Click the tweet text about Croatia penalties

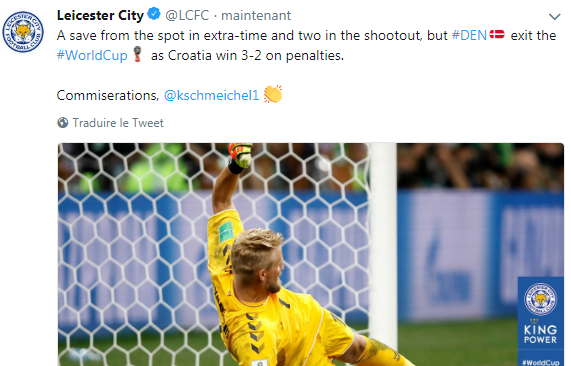(306, 45)
